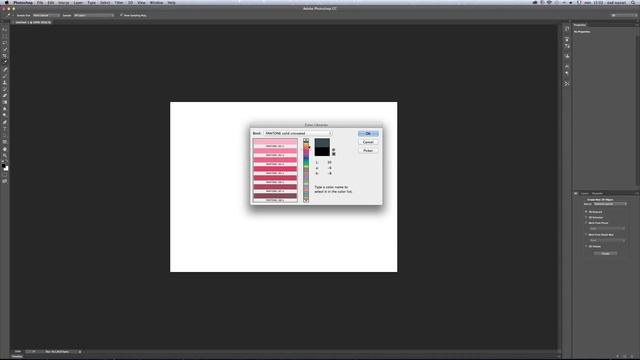
Task: Select the Zoom tool
Action: (x=5, y=156)
